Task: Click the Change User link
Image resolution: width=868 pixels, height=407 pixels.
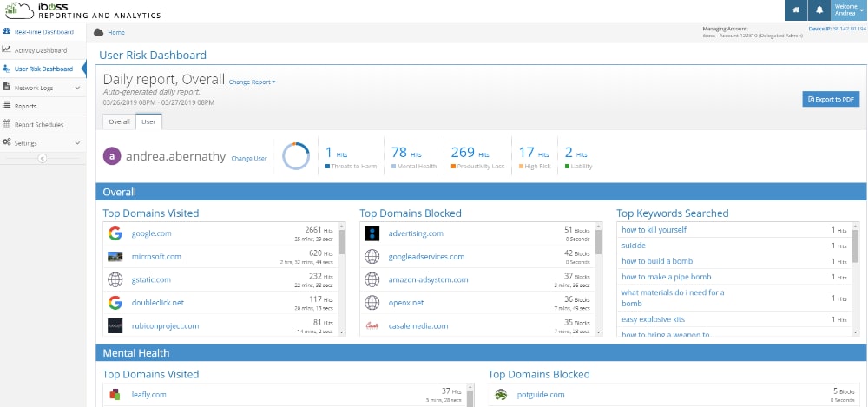Action: [x=248, y=158]
